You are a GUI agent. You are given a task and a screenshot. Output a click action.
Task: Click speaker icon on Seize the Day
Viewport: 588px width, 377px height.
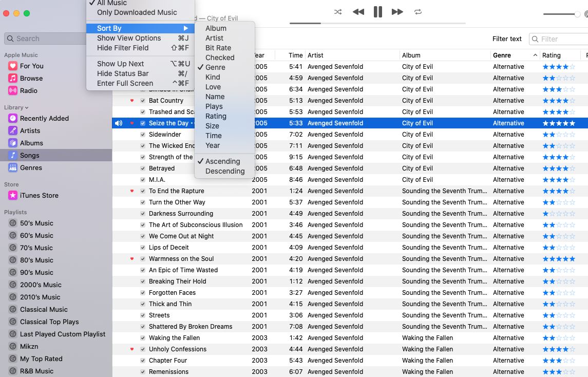tap(119, 123)
